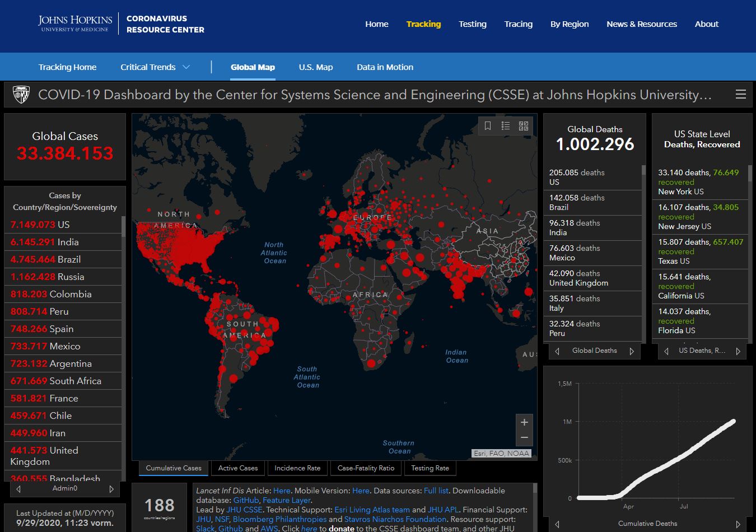
Task: Go to next Admin0 list page
Action: (111, 489)
